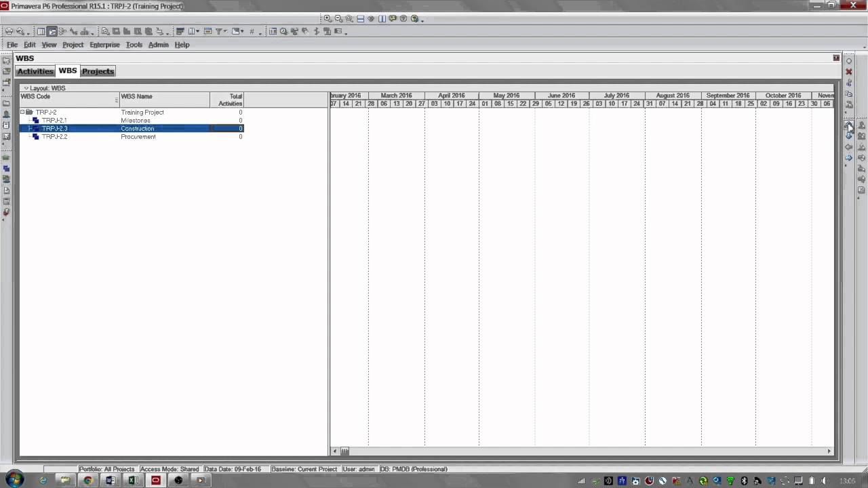The image size is (868, 488).
Task: Open the File menu
Action: (12, 45)
